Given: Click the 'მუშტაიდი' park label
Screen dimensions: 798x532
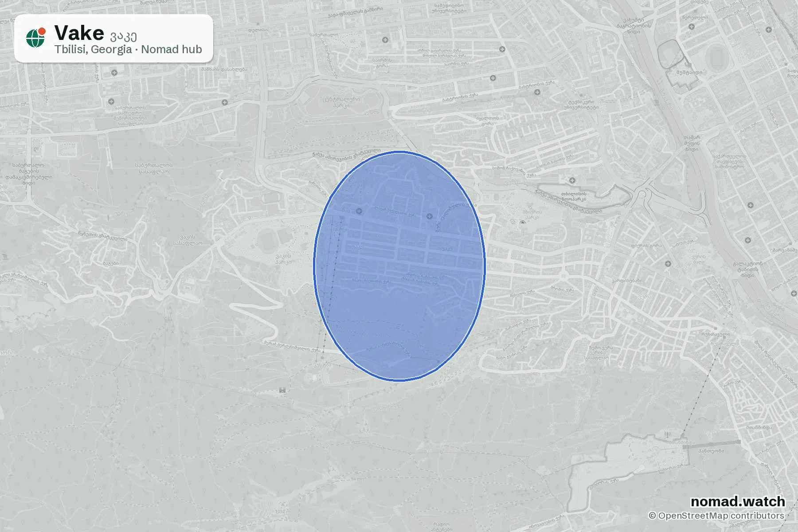Looking at the screenshot, I should [x=689, y=72].
